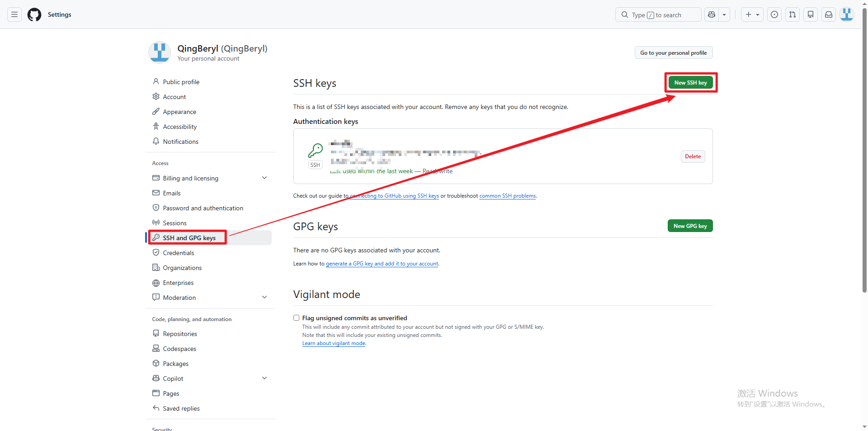Open generate a GPG key link
868x431 pixels.
(x=382, y=264)
